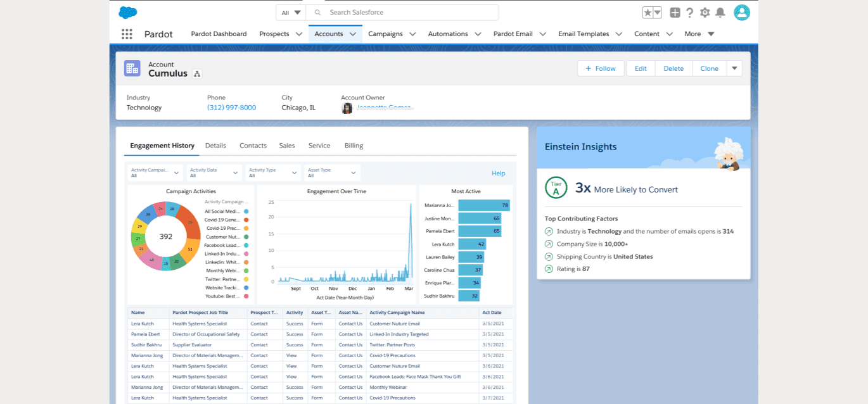Click the Follow button

tap(601, 68)
